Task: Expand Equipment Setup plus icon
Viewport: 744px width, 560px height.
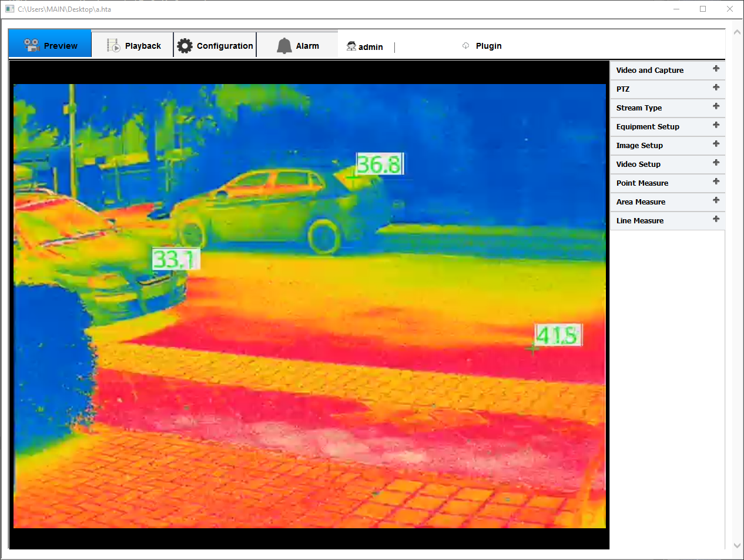Action: [x=716, y=125]
